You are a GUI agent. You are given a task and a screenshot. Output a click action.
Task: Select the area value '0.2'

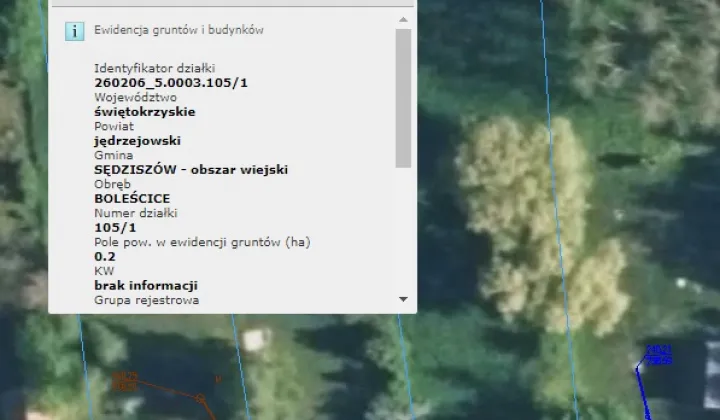click(x=105, y=256)
